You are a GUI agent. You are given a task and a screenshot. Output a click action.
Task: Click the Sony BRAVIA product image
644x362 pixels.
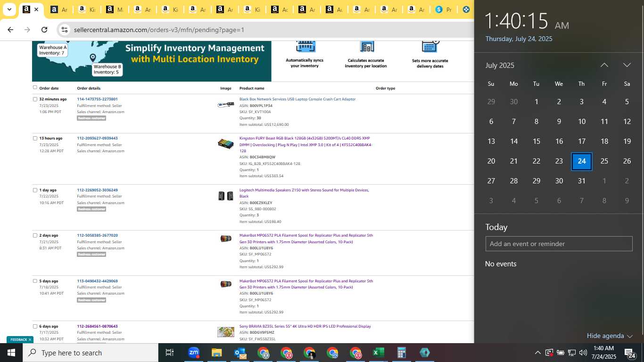[226, 332]
